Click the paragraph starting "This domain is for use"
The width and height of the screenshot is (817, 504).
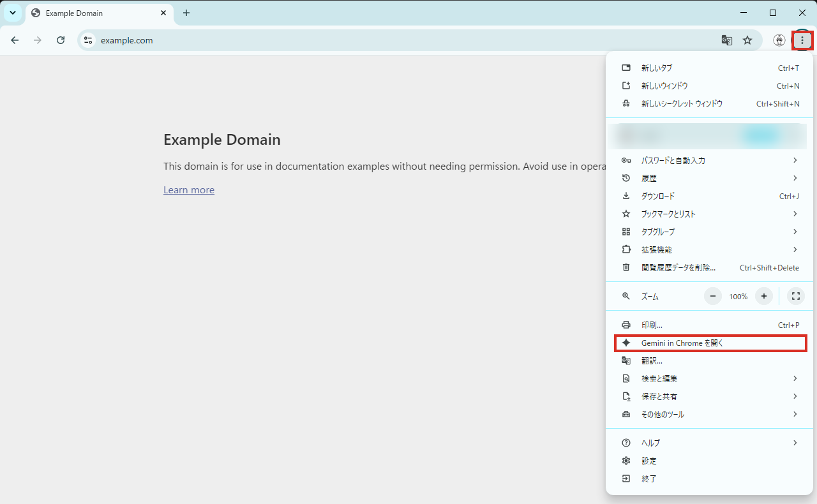tap(384, 167)
